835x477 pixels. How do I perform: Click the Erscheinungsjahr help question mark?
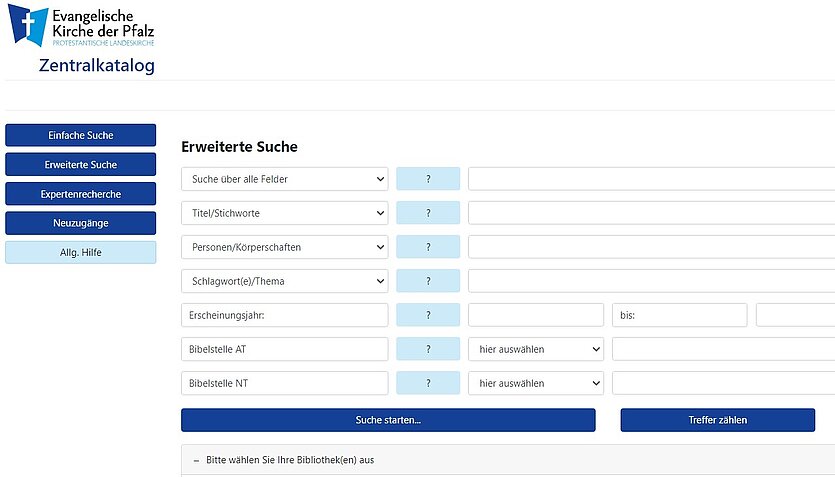point(428,315)
